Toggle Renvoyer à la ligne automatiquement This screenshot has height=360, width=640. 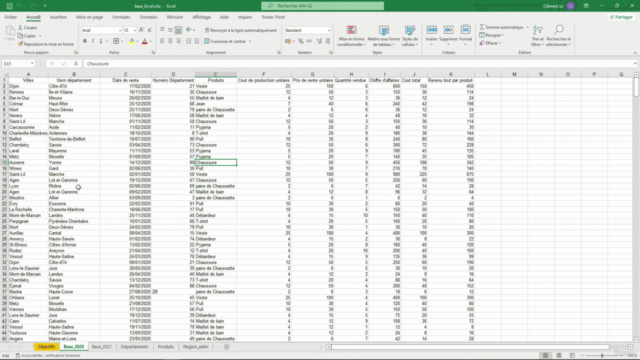coord(240,30)
